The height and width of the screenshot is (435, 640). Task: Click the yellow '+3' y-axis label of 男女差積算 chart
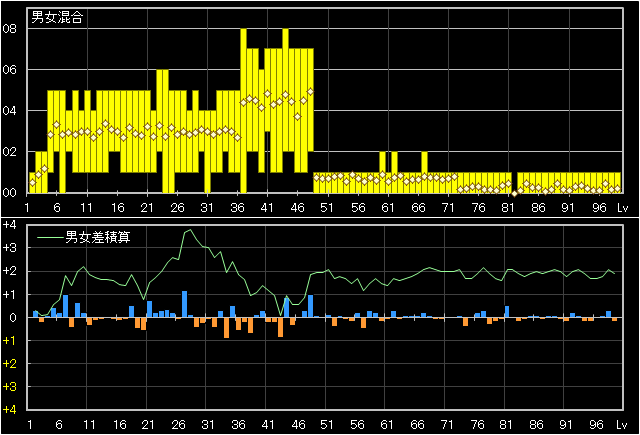[x=9, y=386]
